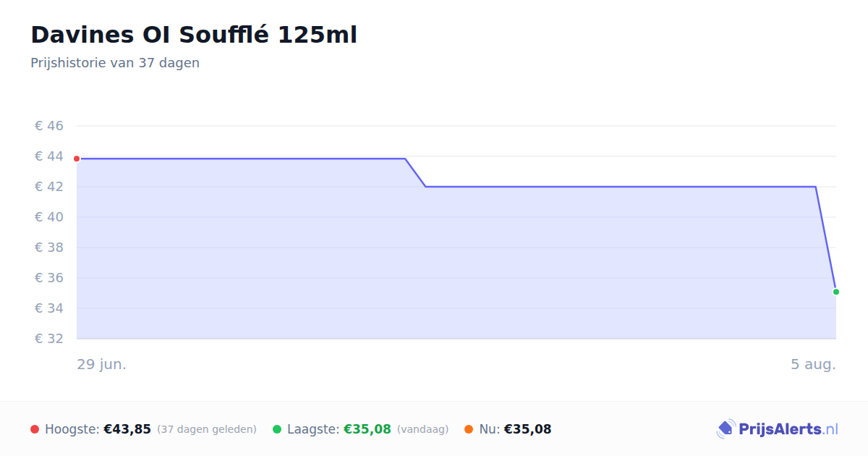Click the € 40 axis label

pos(49,217)
